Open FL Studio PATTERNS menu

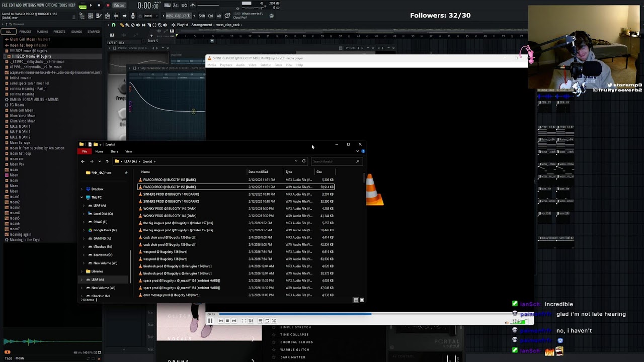(x=29, y=6)
